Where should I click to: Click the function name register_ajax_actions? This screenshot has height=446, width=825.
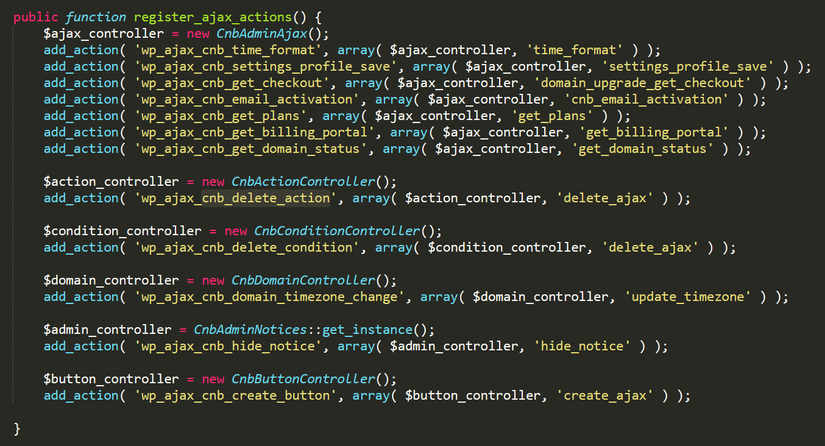[213, 17]
